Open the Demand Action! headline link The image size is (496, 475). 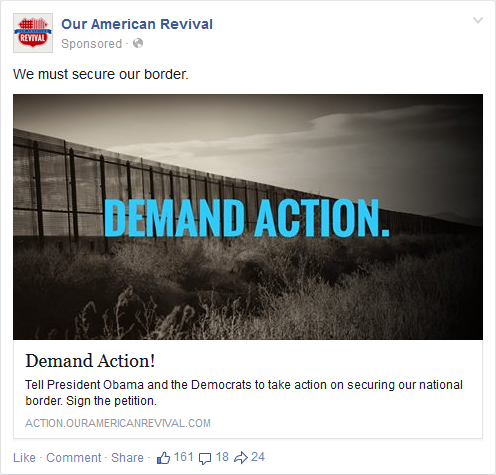coord(90,361)
